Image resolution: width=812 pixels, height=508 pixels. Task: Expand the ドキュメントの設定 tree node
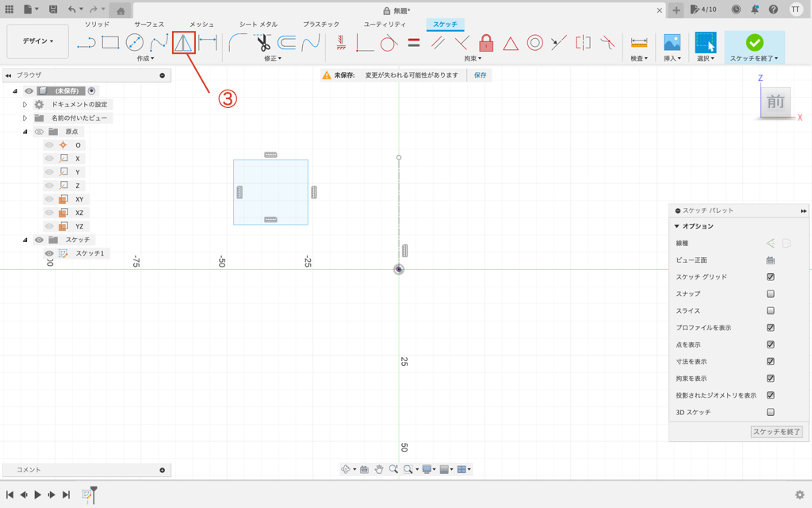pyautogui.click(x=25, y=105)
